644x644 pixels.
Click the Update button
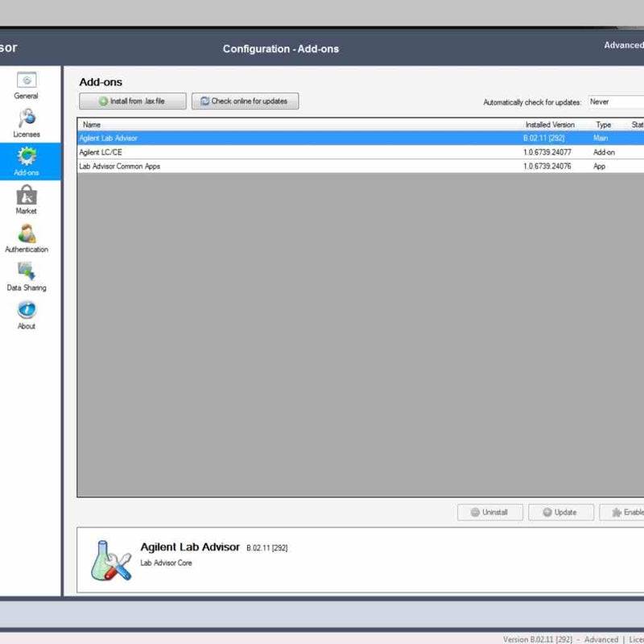click(561, 512)
